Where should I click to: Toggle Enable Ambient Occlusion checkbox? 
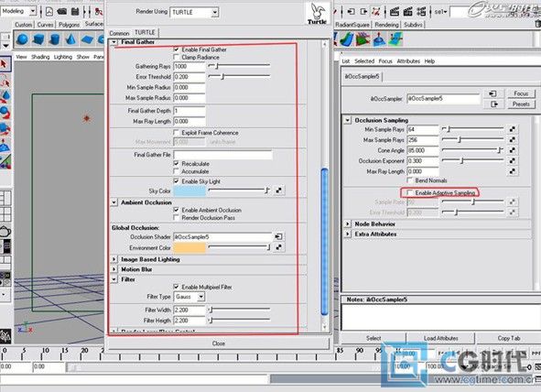pyautogui.click(x=176, y=210)
